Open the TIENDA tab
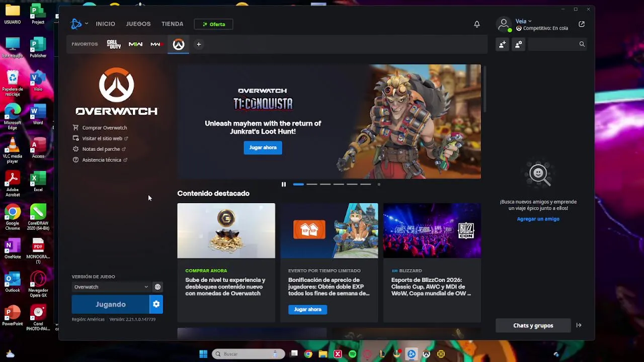 pyautogui.click(x=173, y=24)
